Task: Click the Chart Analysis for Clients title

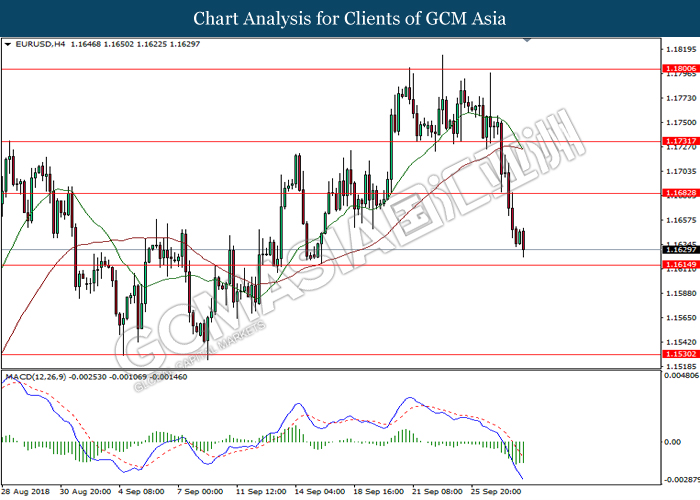Action: click(x=350, y=18)
